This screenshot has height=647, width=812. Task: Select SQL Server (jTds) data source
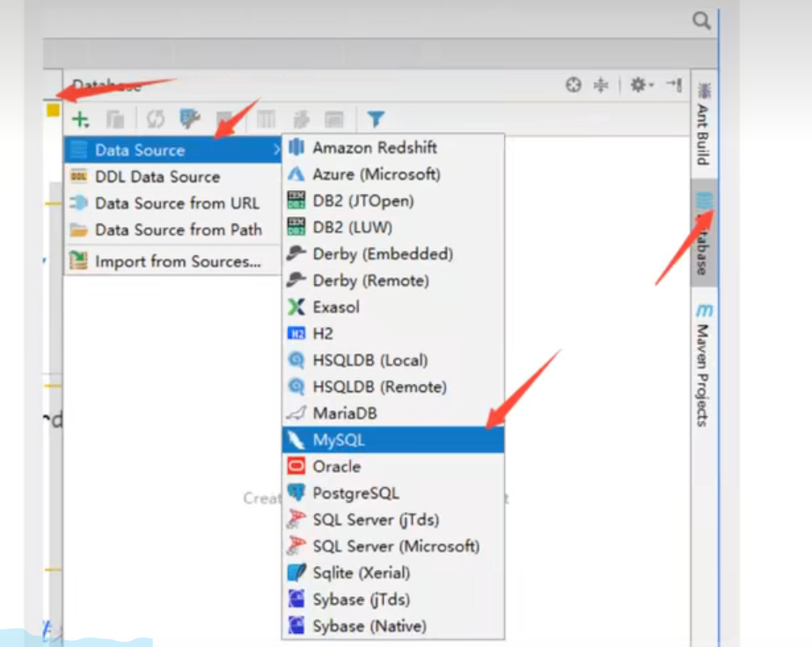click(x=393, y=520)
